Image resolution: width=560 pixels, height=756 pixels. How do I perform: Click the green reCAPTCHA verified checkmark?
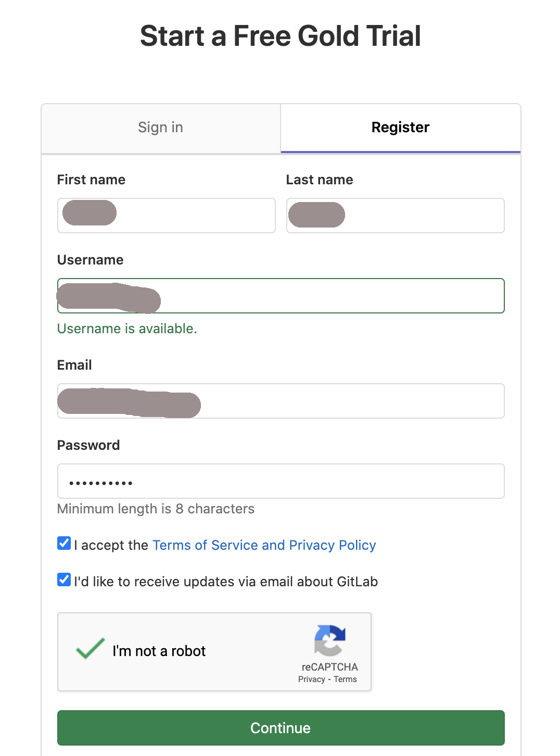pyautogui.click(x=91, y=649)
